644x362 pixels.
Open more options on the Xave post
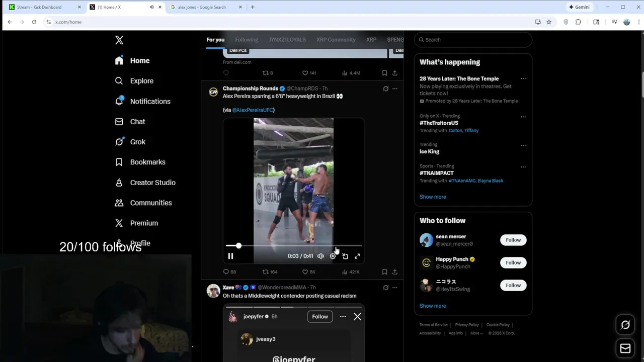point(395,288)
